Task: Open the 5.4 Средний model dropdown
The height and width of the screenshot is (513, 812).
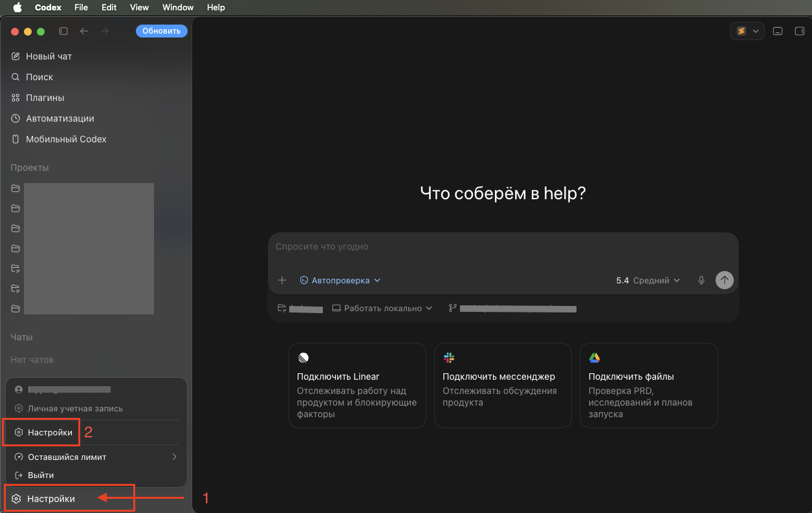Action: tap(648, 280)
